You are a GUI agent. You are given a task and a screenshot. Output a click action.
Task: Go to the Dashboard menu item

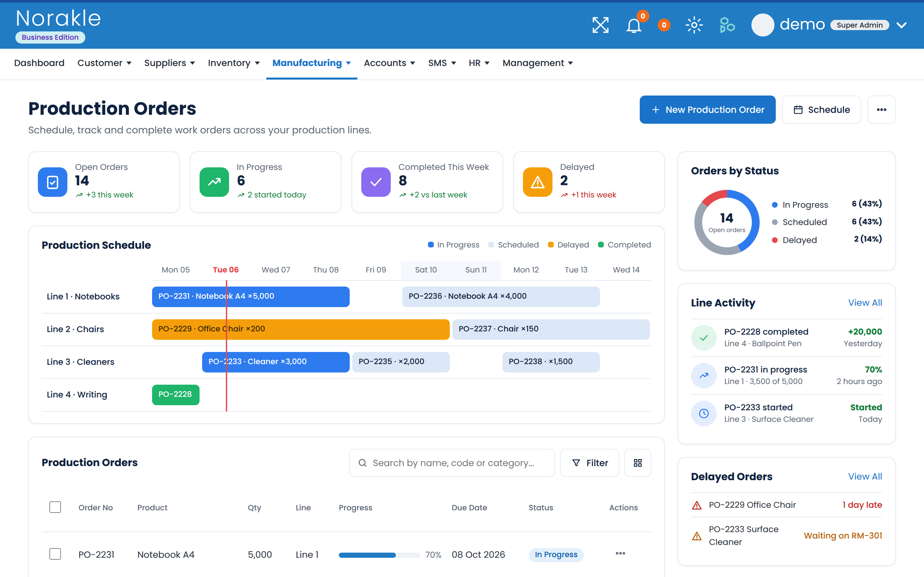pos(39,63)
